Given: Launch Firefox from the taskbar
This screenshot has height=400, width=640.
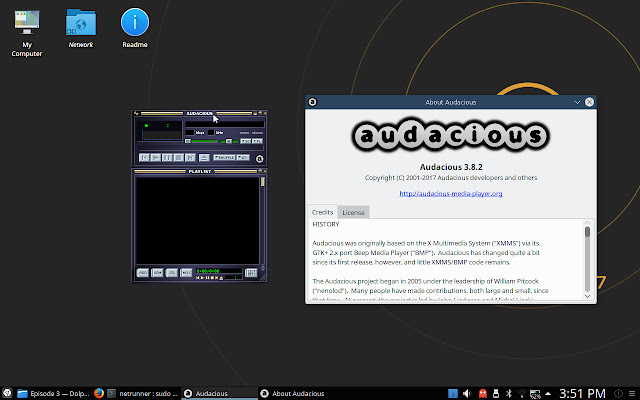Looking at the screenshot, I should 99,393.
